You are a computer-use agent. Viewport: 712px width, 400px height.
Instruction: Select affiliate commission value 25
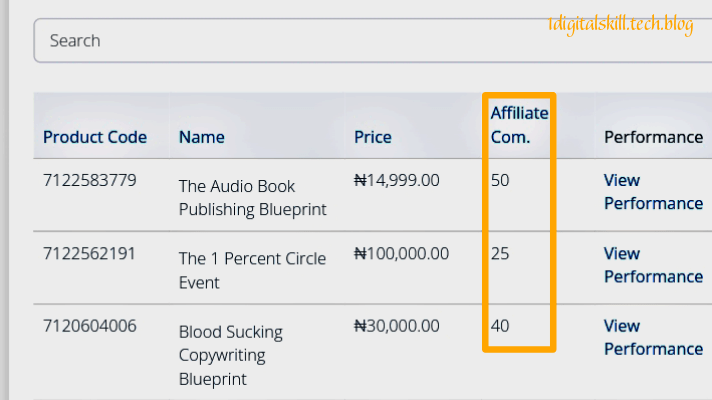pos(500,253)
